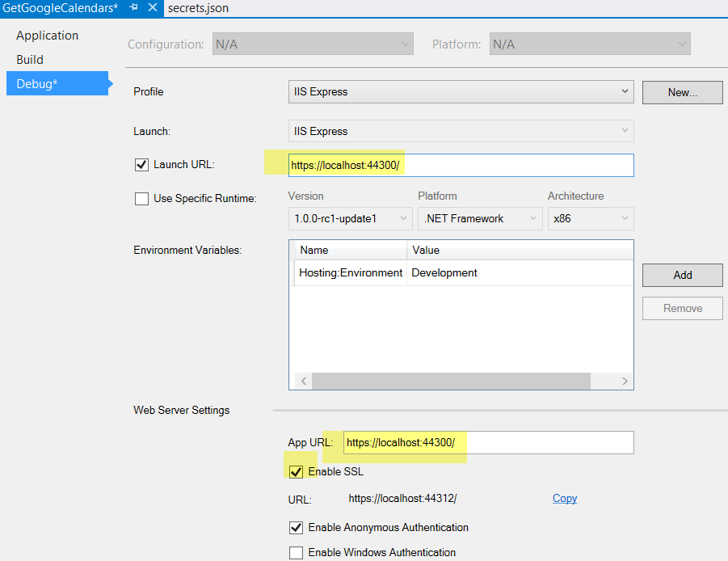Click the Value column header
Viewport: 728px width, 561px height.
[520, 251]
